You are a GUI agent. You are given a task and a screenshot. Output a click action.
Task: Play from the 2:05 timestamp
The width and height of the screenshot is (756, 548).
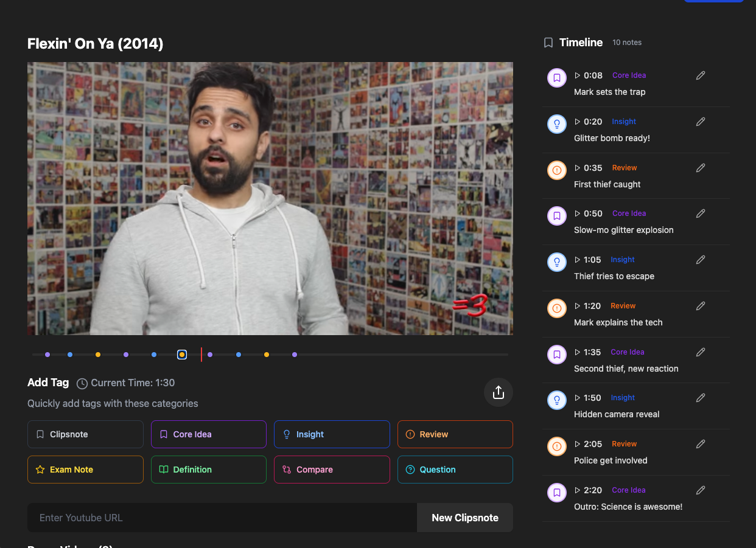pyautogui.click(x=589, y=444)
